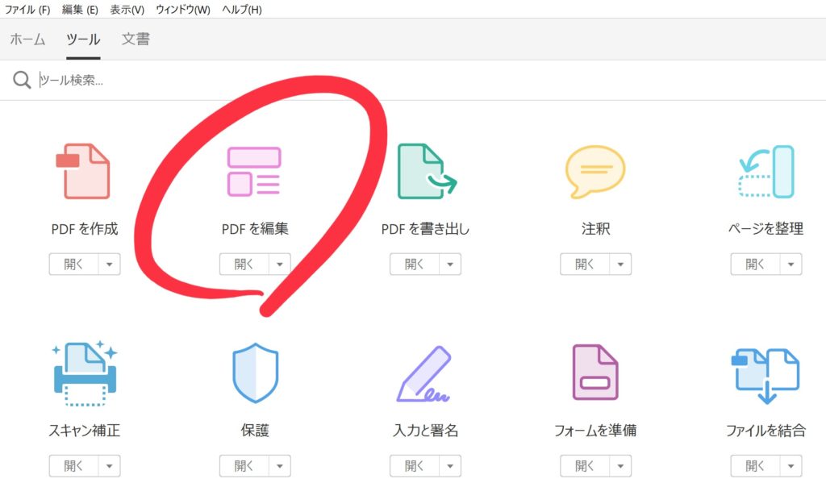Click 開く button under PDF を書き出し
826x504 pixels.
[x=415, y=264]
